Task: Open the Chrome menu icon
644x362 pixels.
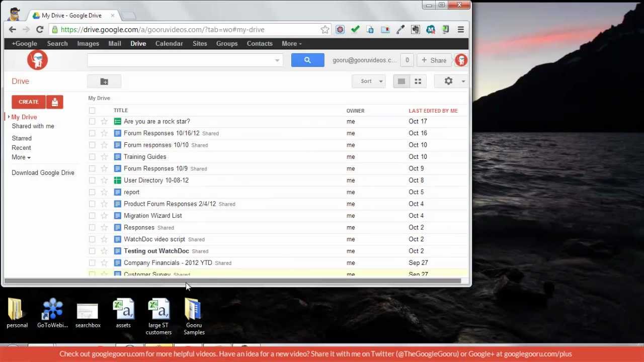Action: tap(460, 30)
